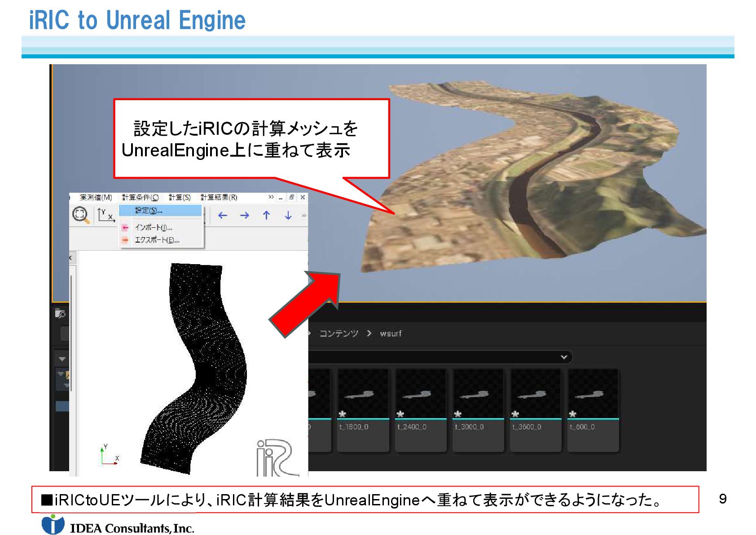Viewport: 756px width, 535px height.
Task: Collapse the top triangle expander in Unreal left panel
Action: 62,358
